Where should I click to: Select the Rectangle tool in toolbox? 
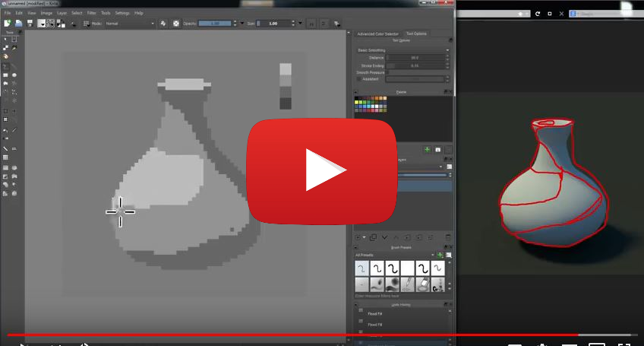pyautogui.click(x=5, y=75)
